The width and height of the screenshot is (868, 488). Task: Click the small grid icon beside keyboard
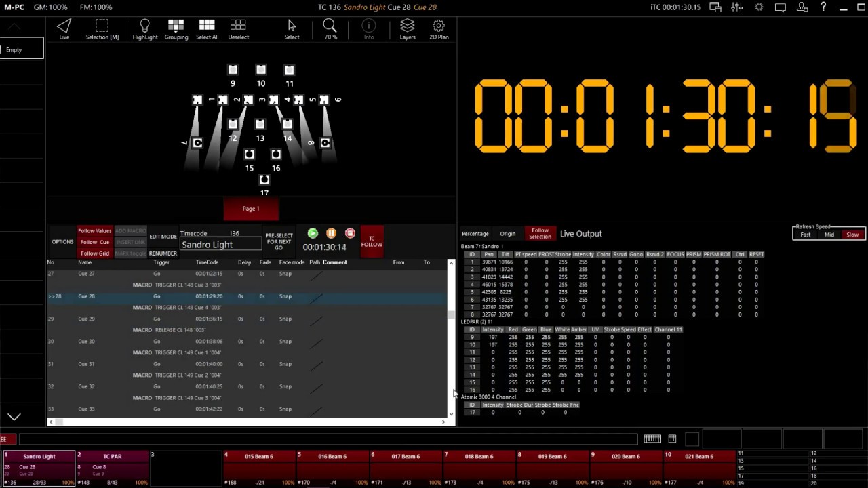(672, 439)
